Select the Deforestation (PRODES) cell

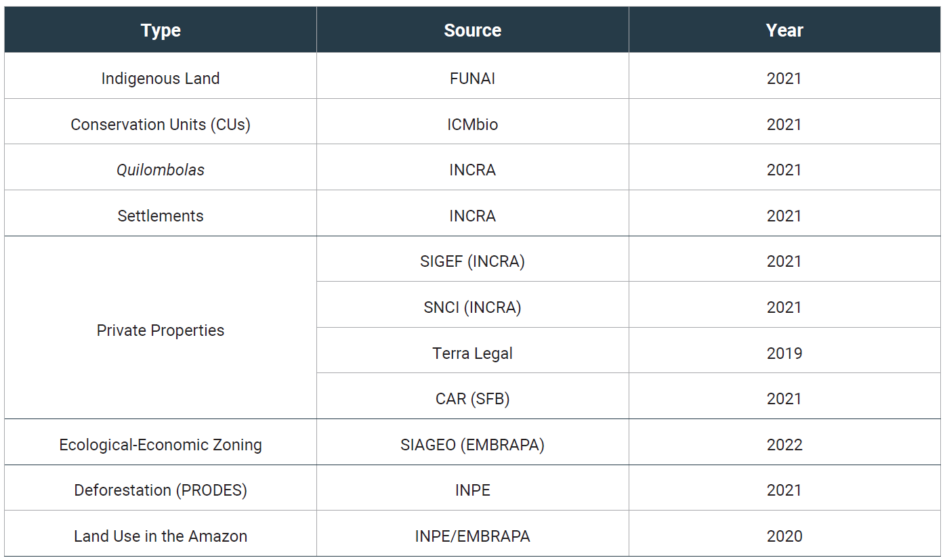[x=161, y=490]
